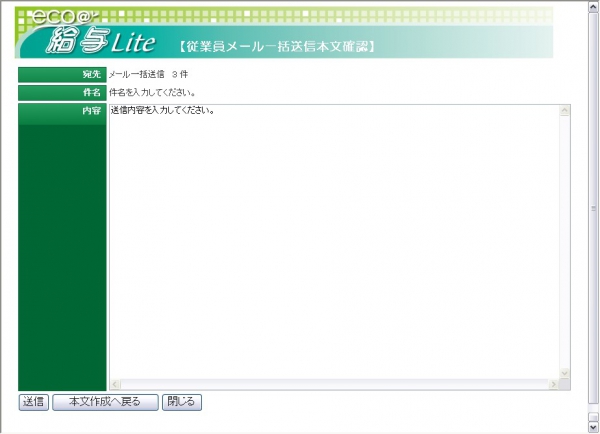The width and height of the screenshot is (600, 434).
Task: Click the text area scroll down arrow
Action: 565,373
